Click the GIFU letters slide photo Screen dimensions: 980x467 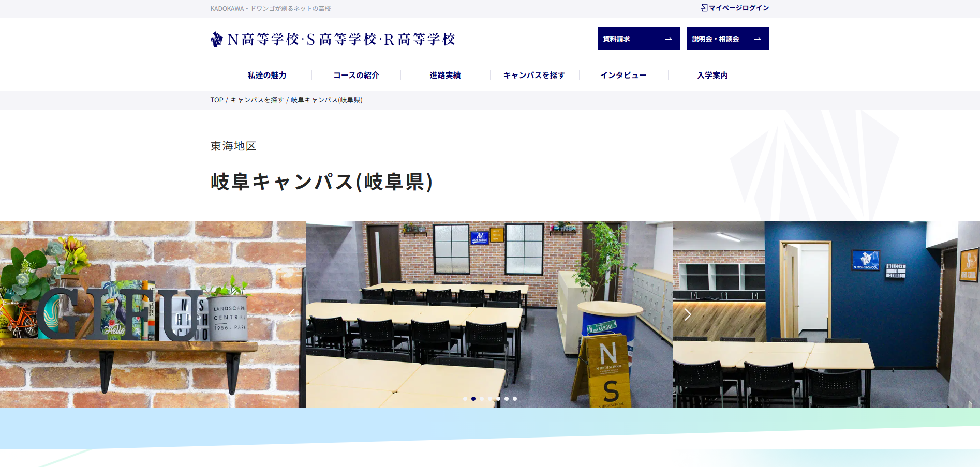point(153,314)
